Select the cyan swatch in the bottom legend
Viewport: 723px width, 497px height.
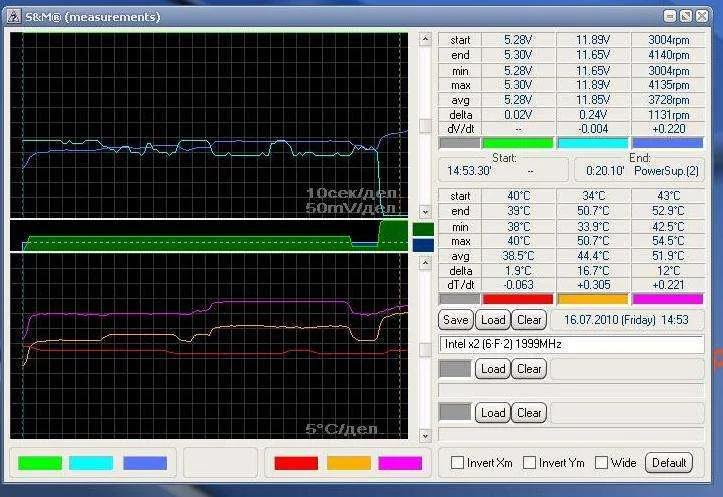click(x=92, y=463)
